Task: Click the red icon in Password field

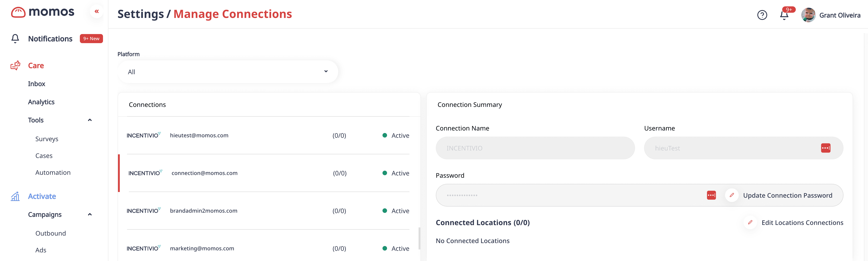Action: coord(711,195)
